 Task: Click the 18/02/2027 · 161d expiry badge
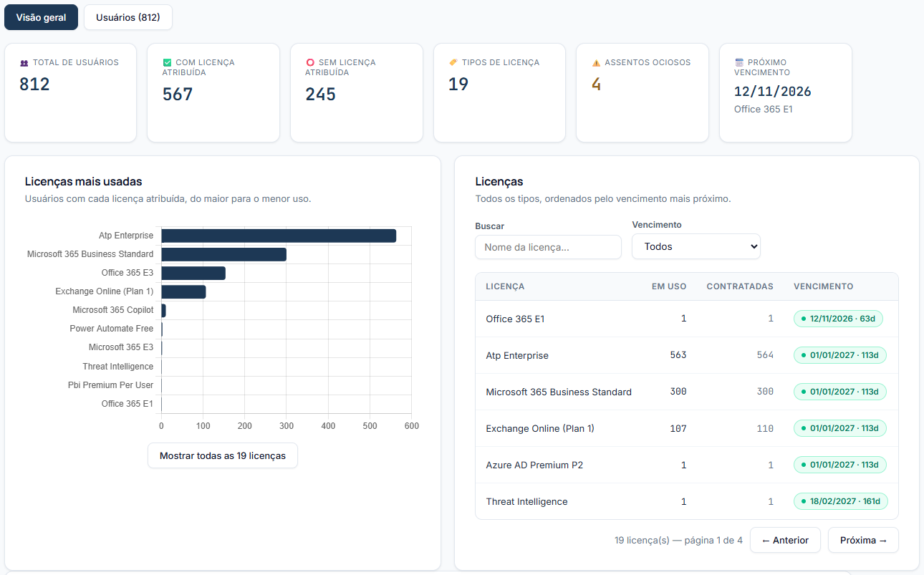[840, 501]
